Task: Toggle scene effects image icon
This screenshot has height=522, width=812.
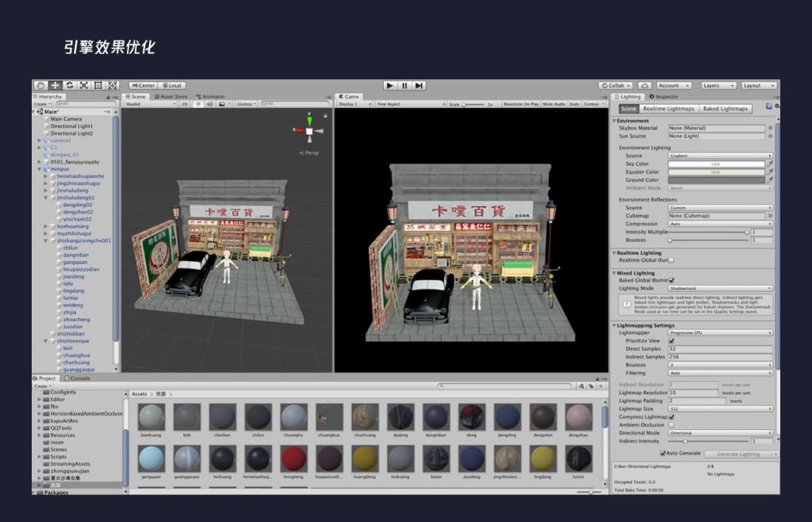Action: (222, 104)
